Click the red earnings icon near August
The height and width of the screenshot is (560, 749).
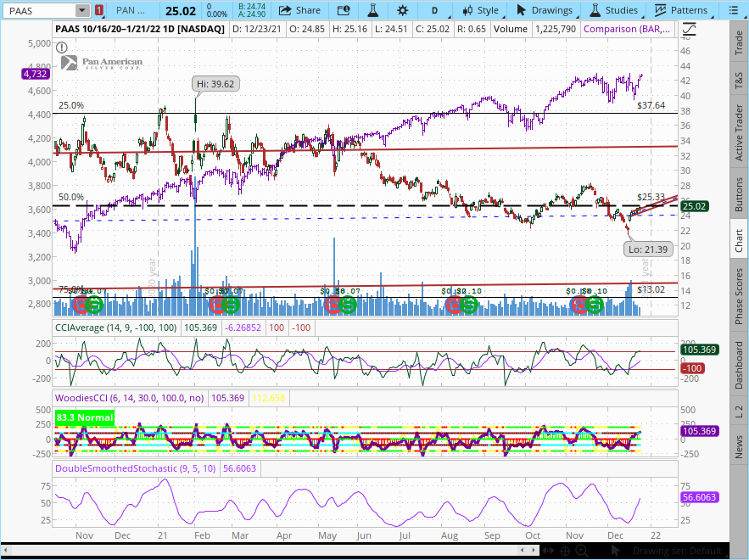455,305
